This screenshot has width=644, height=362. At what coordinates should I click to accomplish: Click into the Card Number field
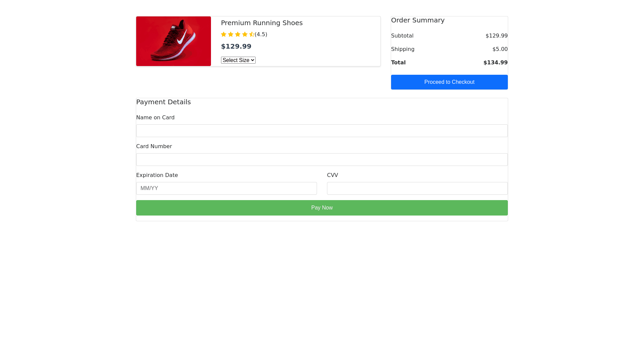tap(322, 160)
